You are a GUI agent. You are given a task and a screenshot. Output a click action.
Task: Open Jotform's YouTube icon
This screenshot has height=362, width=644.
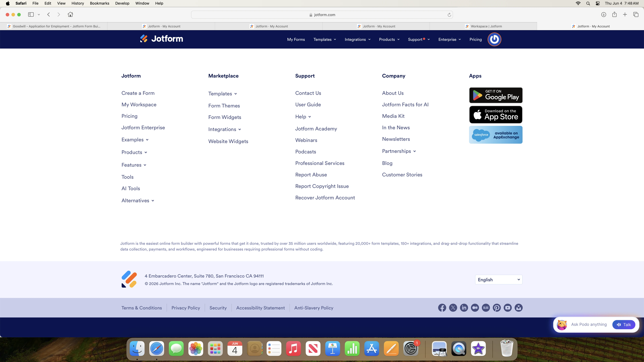[x=508, y=308]
